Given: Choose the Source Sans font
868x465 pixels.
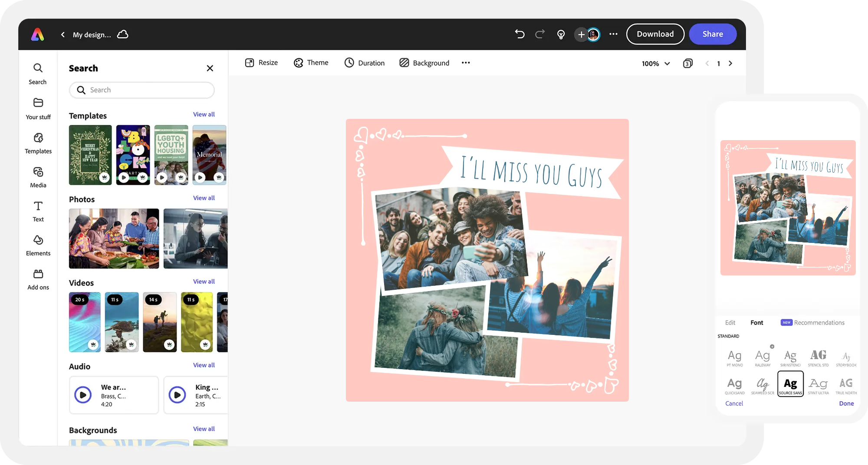Looking at the screenshot, I should (x=790, y=384).
